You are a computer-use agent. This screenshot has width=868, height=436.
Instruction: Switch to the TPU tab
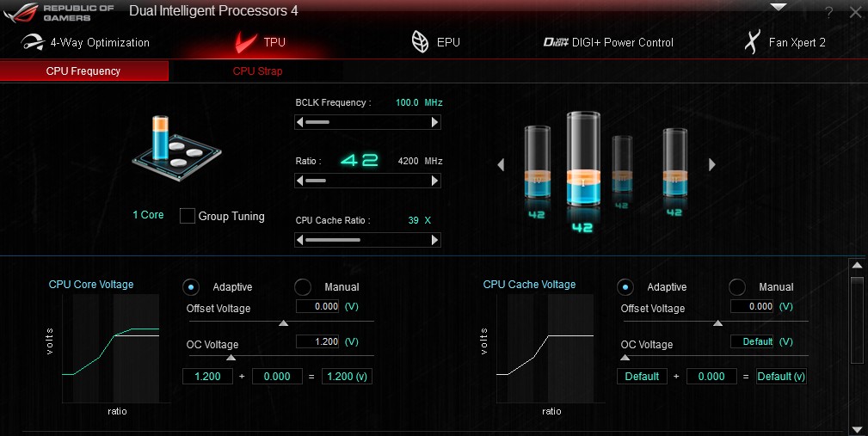coord(260,42)
